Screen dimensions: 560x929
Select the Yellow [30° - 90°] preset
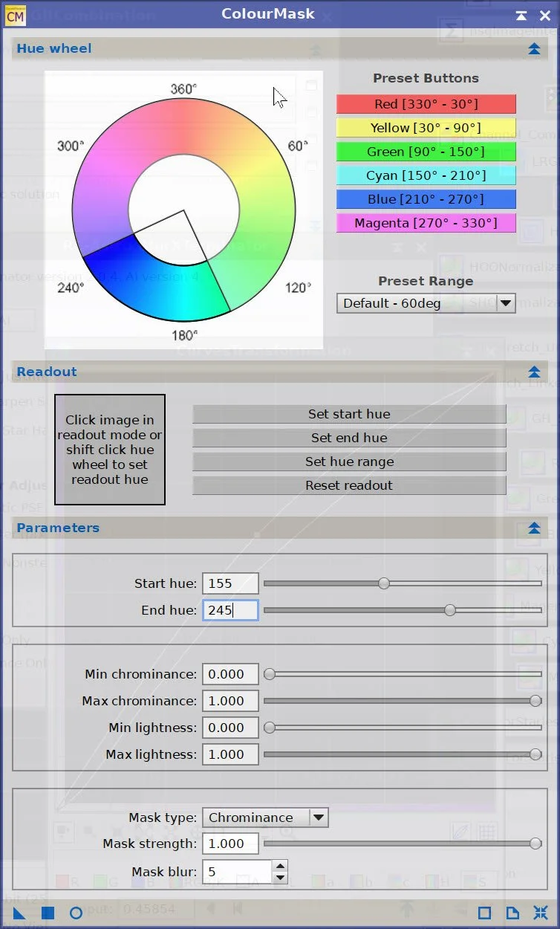point(426,128)
